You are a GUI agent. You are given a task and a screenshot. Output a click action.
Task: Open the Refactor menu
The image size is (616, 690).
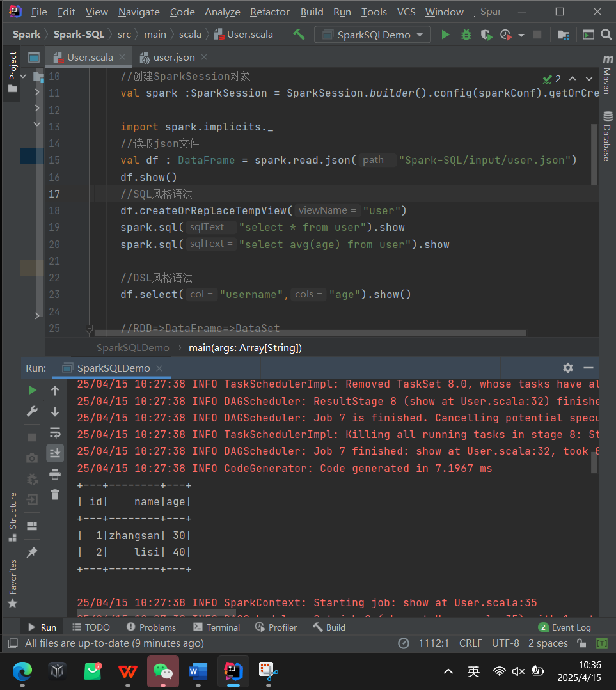coord(269,12)
